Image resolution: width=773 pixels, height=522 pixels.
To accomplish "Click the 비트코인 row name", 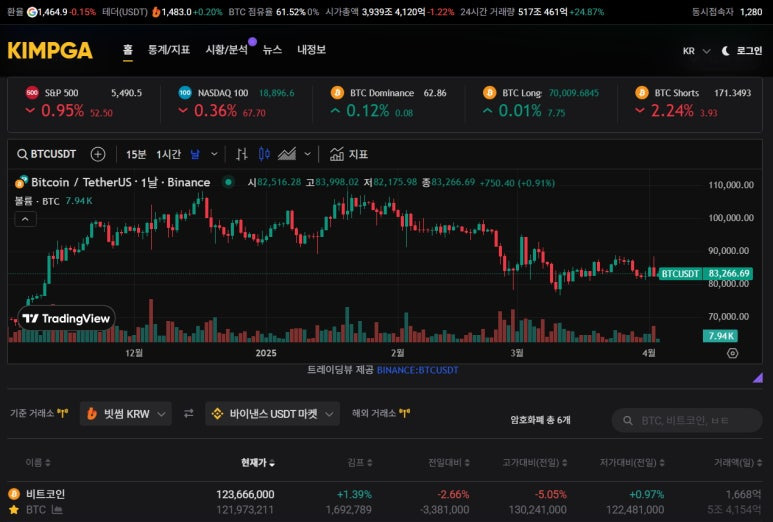I will tap(45, 494).
